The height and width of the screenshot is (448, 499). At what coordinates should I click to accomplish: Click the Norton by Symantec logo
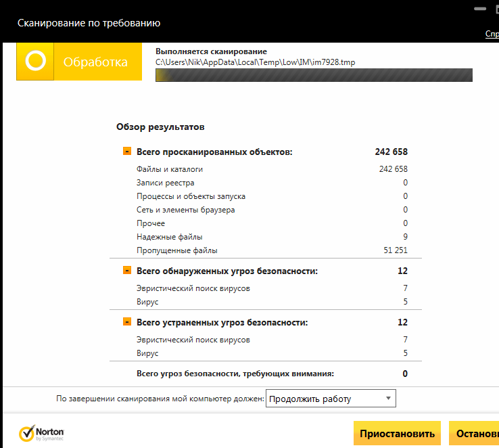click(41, 433)
